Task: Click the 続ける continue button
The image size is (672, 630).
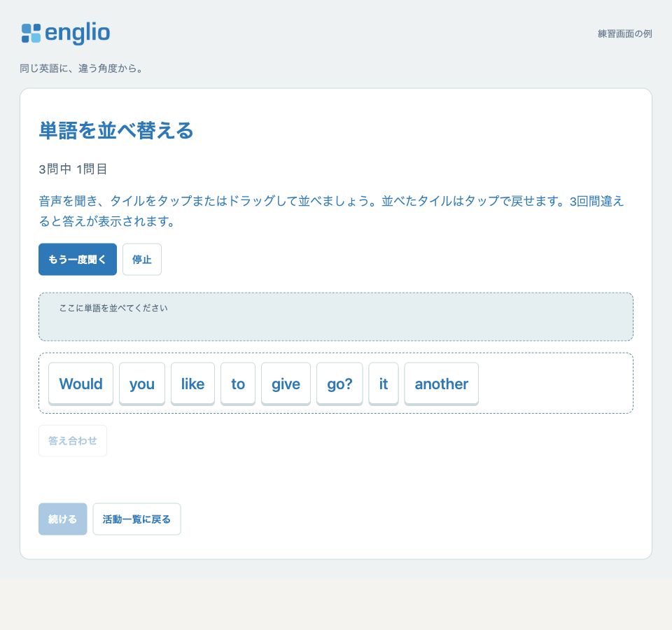Action: [62, 519]
